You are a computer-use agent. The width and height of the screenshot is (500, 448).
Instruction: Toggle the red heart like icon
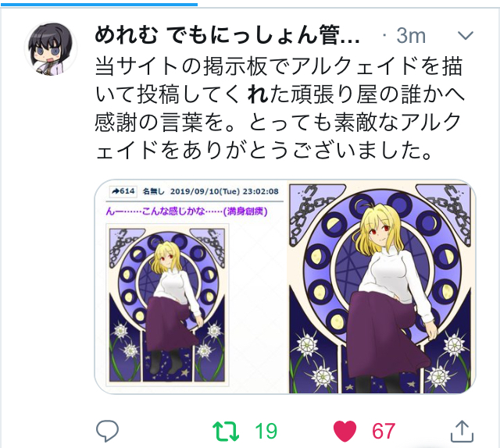(345, 431)
